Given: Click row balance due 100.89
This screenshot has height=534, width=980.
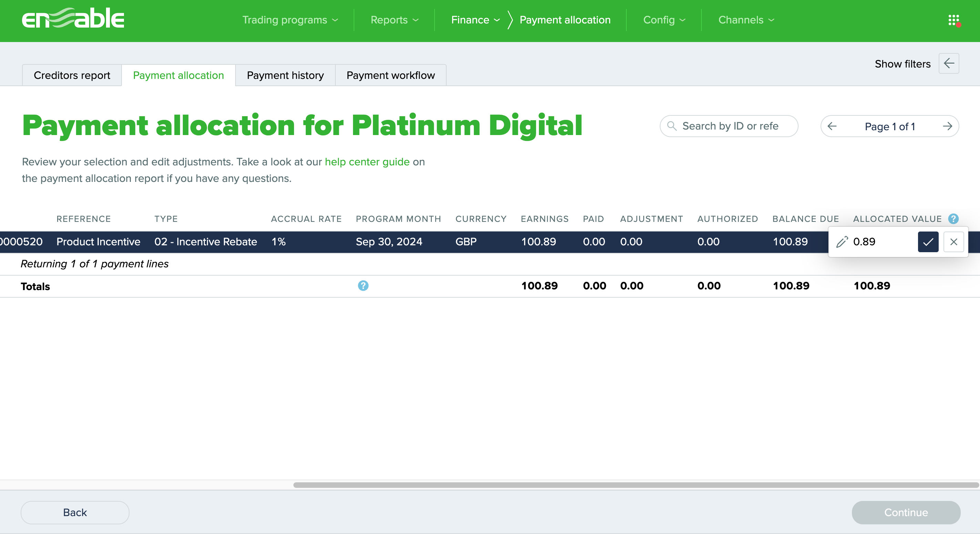Looking at the screenshot, I should 790,242.
